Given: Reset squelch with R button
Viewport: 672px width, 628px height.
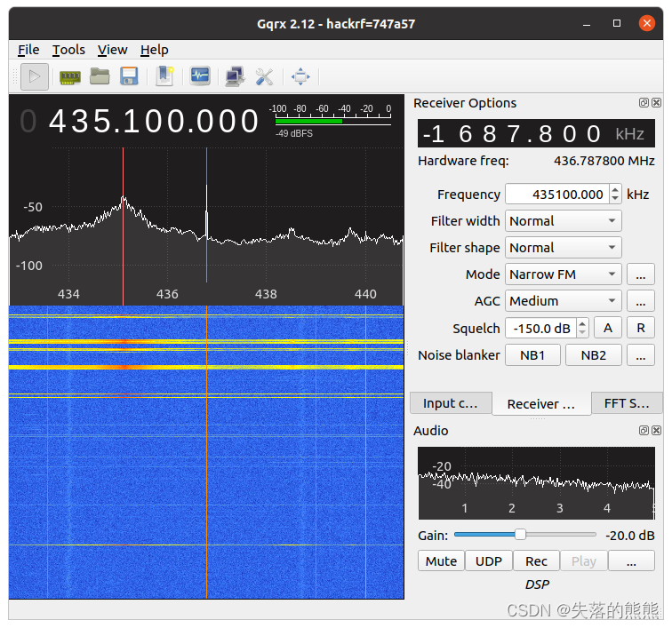Looking at the screenshot, I should (641, 328).
